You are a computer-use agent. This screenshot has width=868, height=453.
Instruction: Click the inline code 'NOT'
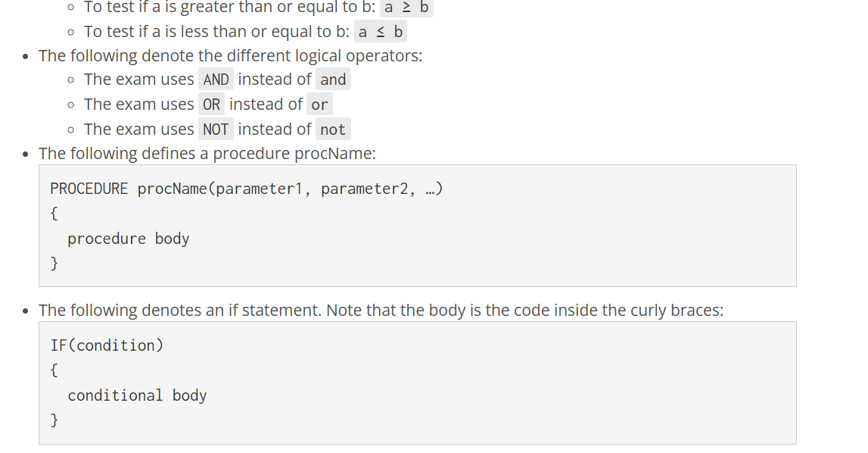pos(216,130)
